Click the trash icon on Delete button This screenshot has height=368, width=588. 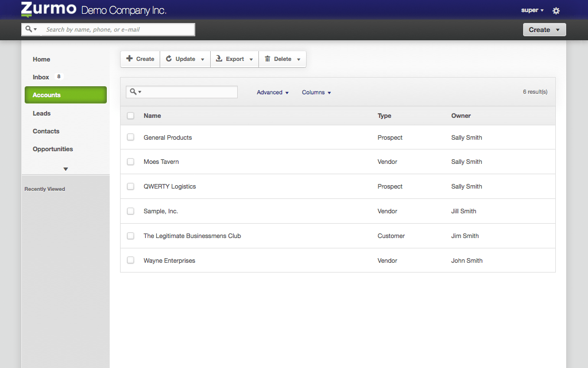pos(268,59)
